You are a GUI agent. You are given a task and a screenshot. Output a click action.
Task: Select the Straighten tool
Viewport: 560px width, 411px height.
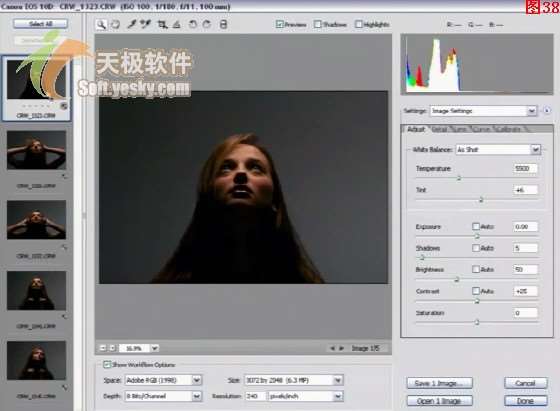(x=176, y=24)
